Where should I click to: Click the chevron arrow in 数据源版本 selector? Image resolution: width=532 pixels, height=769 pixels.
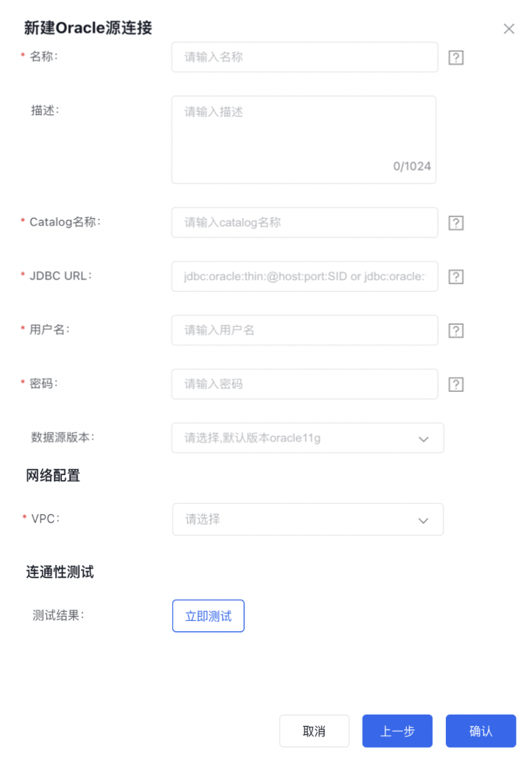tap(424, 439)
